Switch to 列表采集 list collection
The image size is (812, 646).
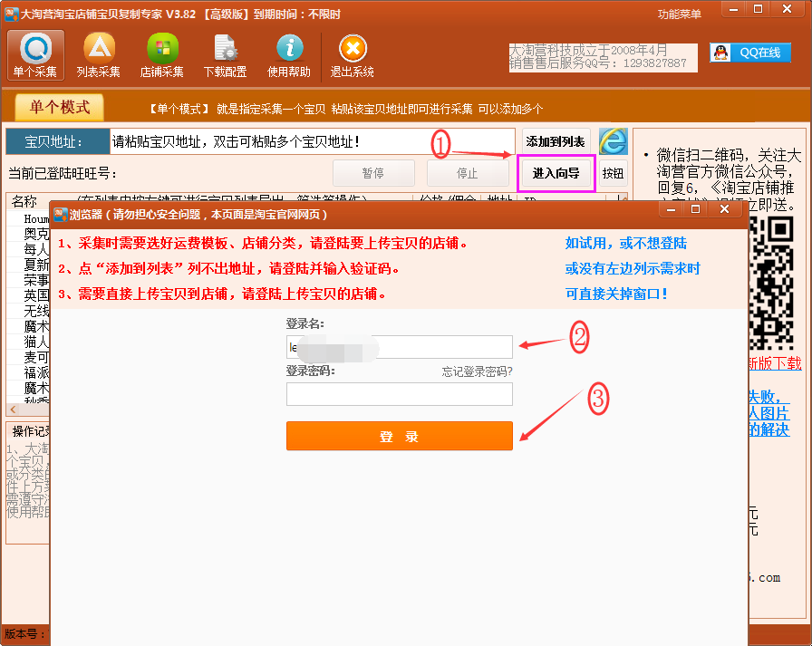click(x=99, y=55)
